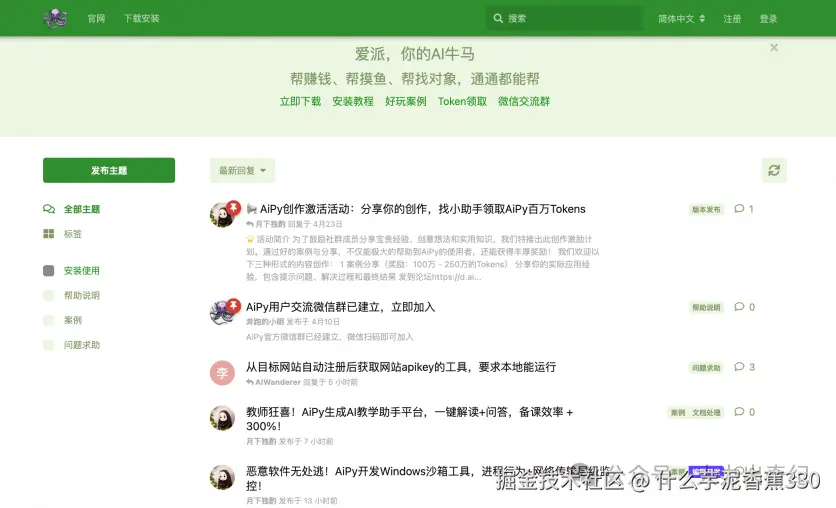Select 案例 category in sidebar
The image size is (836, 508).
click(73, 320)
